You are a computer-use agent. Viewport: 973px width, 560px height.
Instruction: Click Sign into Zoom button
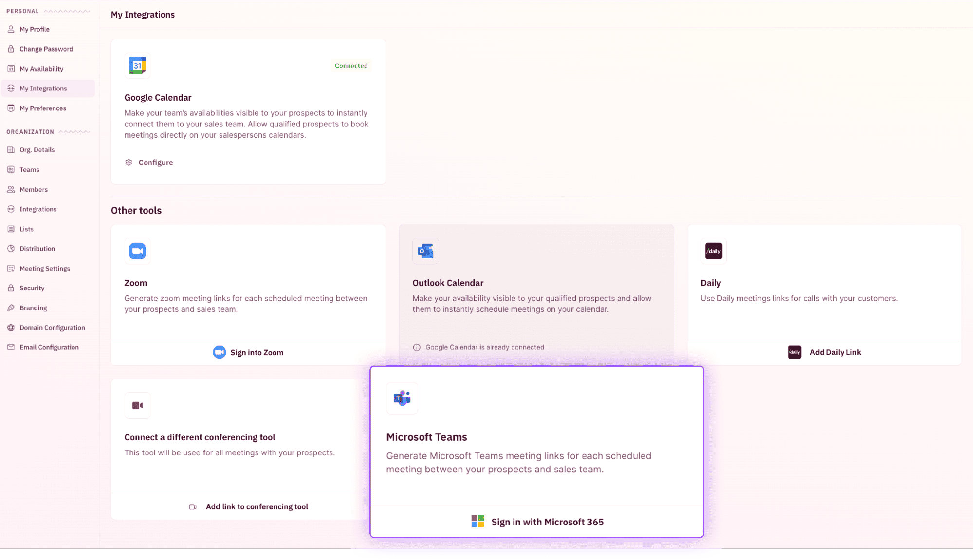pos(248,352)
